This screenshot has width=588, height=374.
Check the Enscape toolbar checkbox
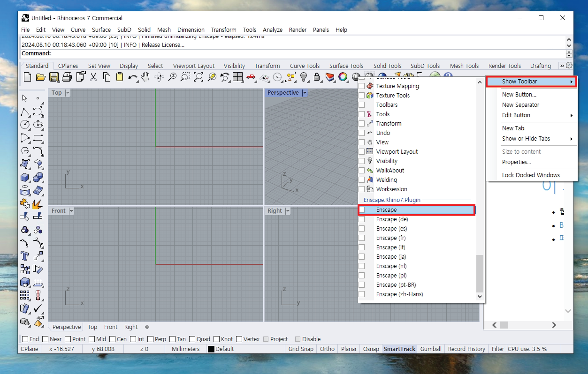point(362,210)
